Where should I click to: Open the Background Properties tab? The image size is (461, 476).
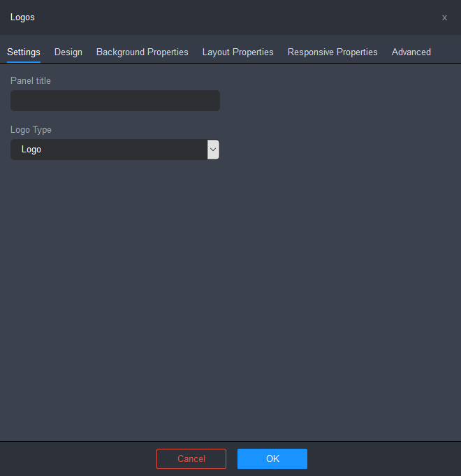142,52
